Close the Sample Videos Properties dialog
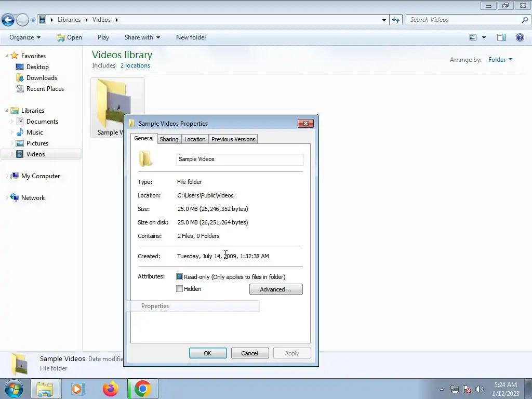 click(305, 123)
